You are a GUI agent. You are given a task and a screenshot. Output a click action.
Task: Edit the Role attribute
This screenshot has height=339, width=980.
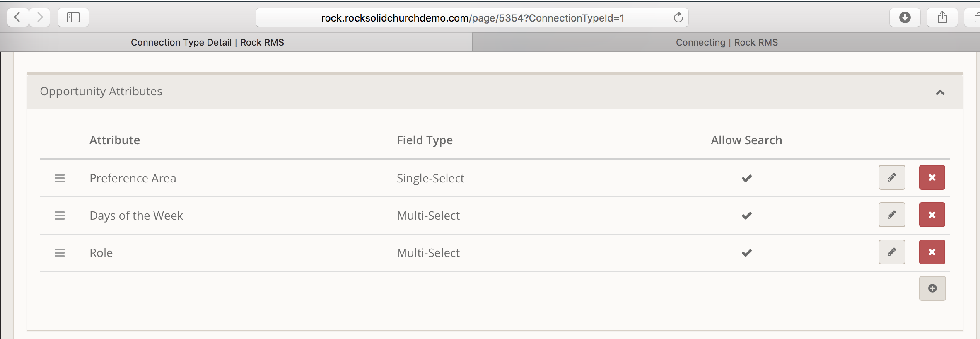(x=891, y=252)
